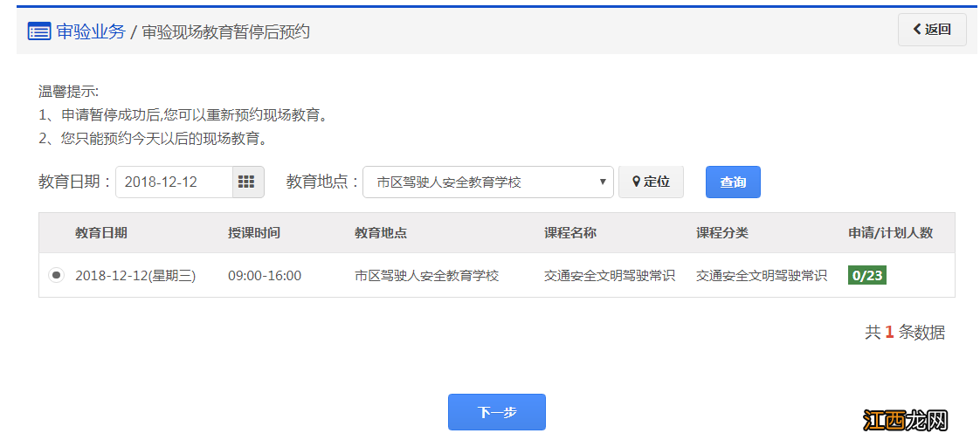Viewport: 980px width, 447px height.
Task: Expand the 教育地点 dropdown
Action: [x=488, y=182]
